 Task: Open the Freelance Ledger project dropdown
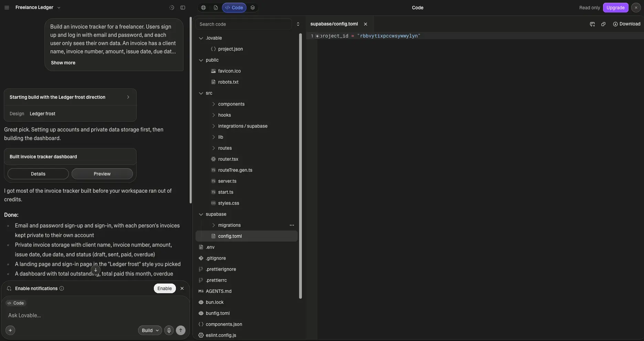[x=38, y=8]
